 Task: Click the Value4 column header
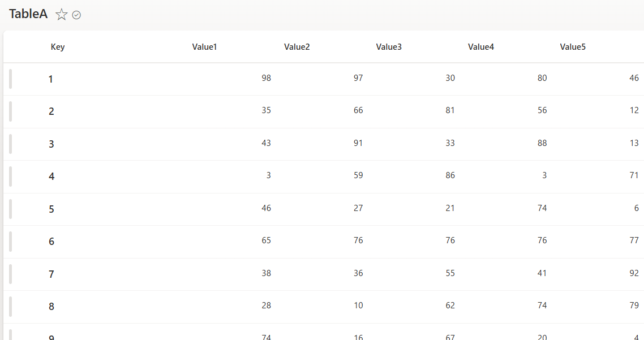click(x=480, y=47)
